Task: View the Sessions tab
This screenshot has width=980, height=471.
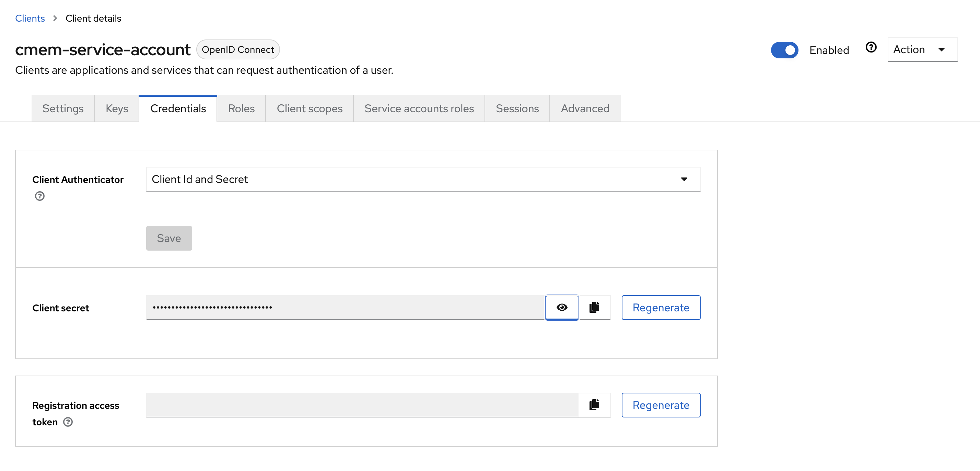Action: point(517,108)
